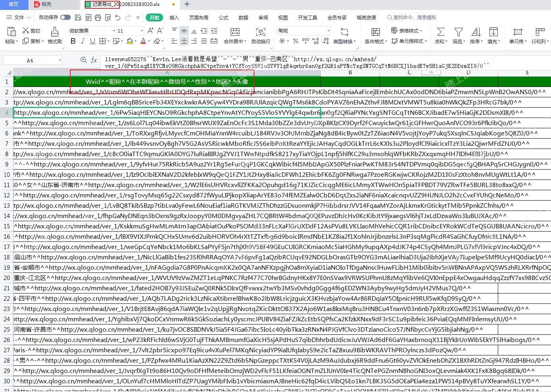Open Print Preview from quick toolbar
The height and width of the screenshot is (392, 551).
[x=108, y=17]
